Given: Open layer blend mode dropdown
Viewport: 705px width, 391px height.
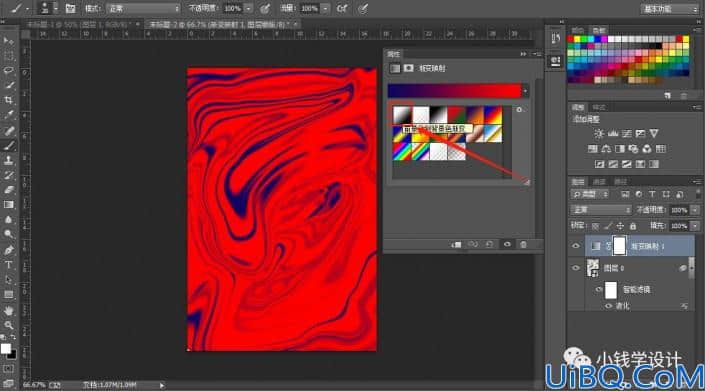Looking at the screenshot, I should tap(601, 210).
